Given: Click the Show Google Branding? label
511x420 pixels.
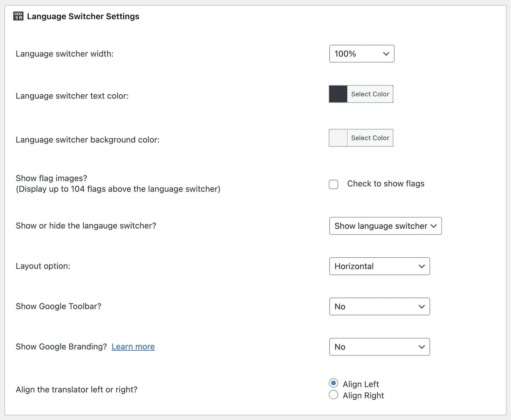Looking at the screenshot, I should click(61, 346).
